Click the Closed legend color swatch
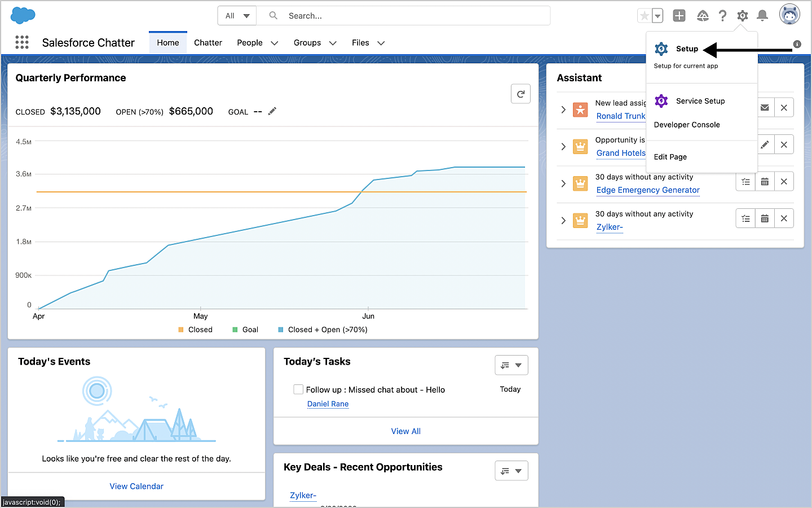Image resolution: width=812 pixels, height=508 pixels. [x=181, y=330]
